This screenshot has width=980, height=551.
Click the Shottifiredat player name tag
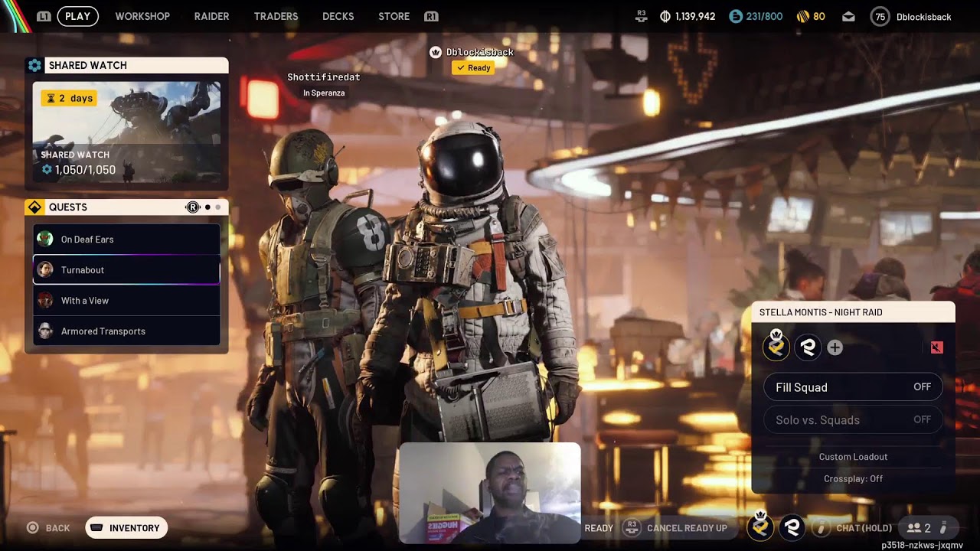point(323,77)
